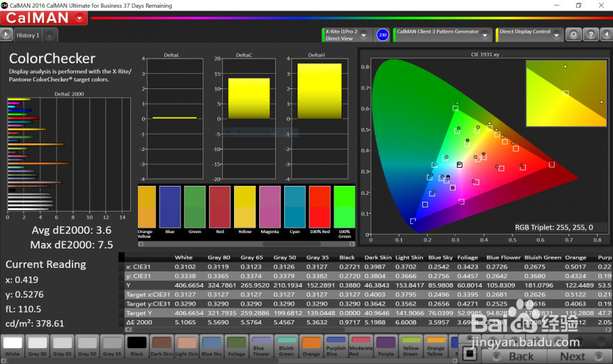This screenshot has height=364, width=613.
Task: Select the Black patch button
Action: point(137,346)
